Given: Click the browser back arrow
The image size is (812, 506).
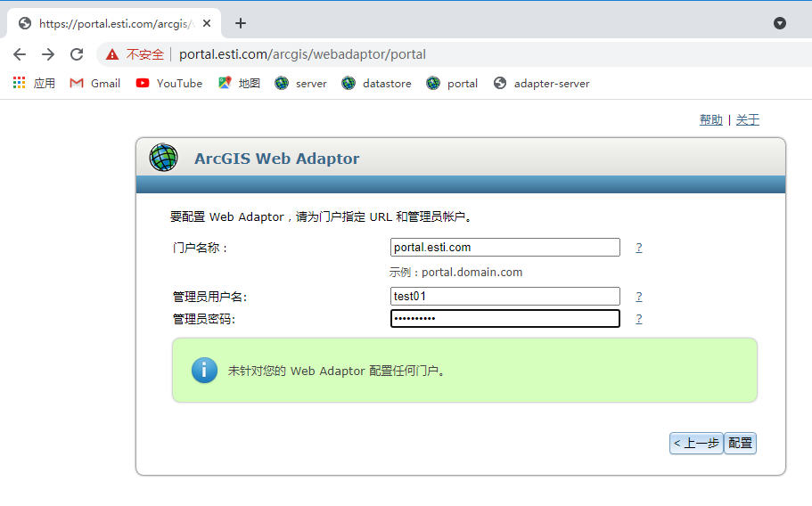Looking at the screenshot, I should coord(20,54).
